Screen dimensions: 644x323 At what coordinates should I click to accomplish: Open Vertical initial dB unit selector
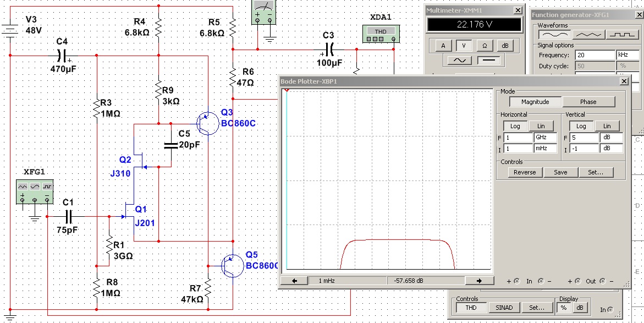[x=611, y=149]
